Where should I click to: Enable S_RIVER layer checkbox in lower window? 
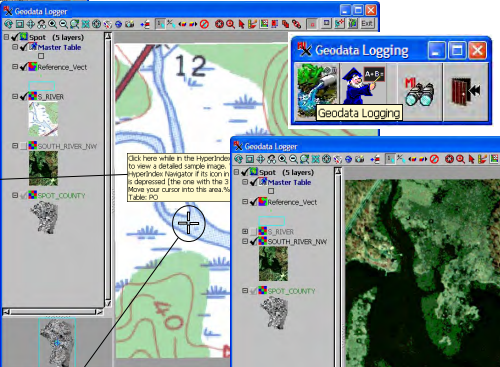[254, 231]
